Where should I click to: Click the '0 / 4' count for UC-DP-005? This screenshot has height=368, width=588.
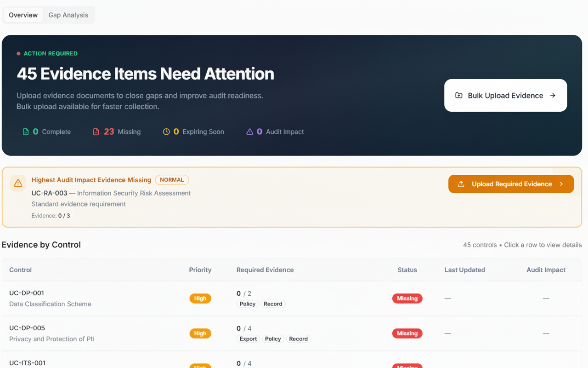tap(244, 328)
